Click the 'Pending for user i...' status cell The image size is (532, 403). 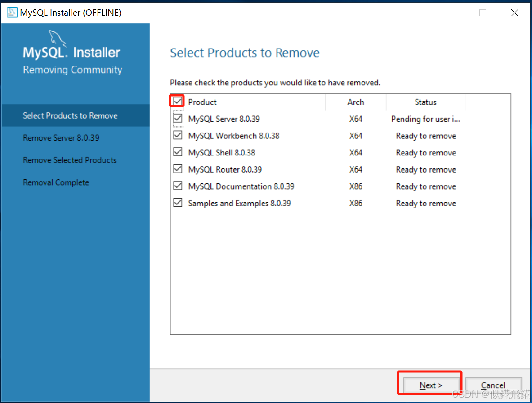click(x=425, y=119)
